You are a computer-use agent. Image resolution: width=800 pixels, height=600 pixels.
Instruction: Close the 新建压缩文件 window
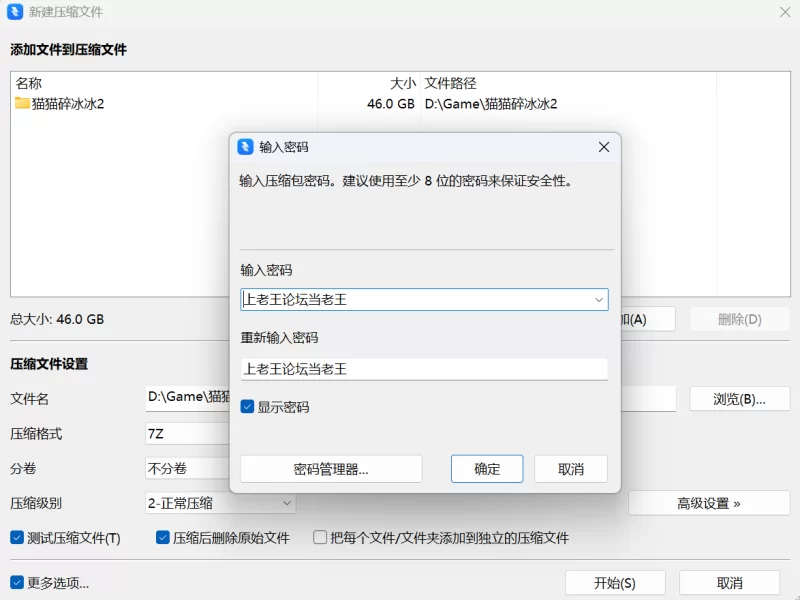pos(785,12)
